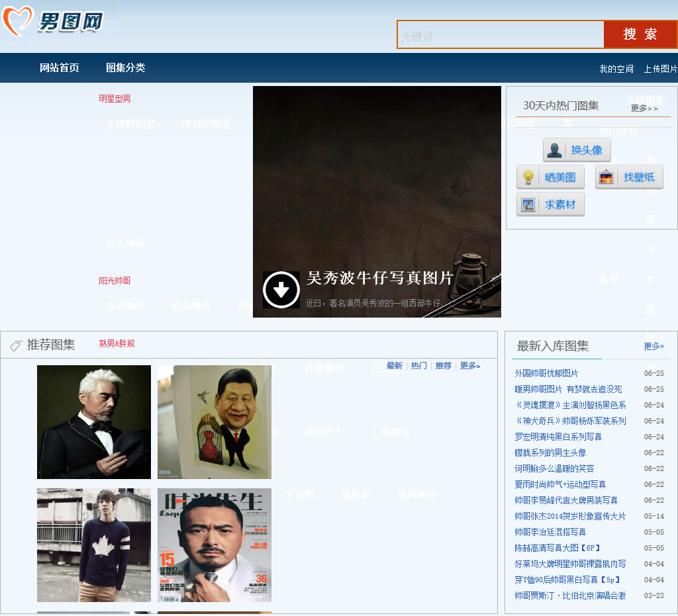Open thumbnail of man in maple-leaf sweater

(x=94, y=545)
